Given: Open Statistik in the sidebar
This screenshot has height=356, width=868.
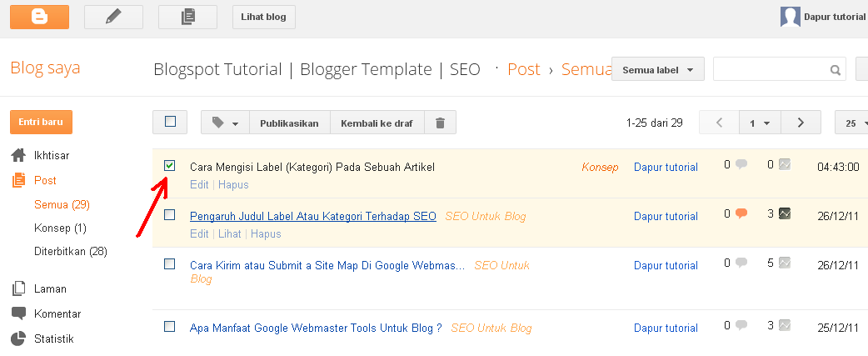Looking at the screenshot, I should pyautogui.click(x=53, y=339).
